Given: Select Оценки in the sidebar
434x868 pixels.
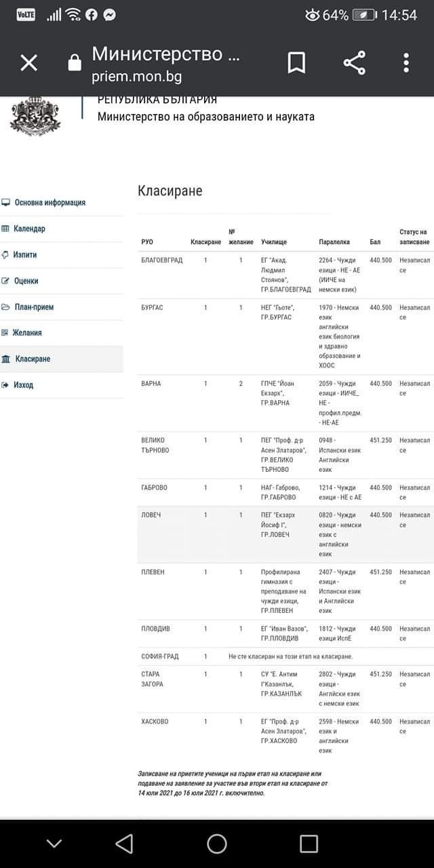Looking at the screenshot, I should (26, 281).
